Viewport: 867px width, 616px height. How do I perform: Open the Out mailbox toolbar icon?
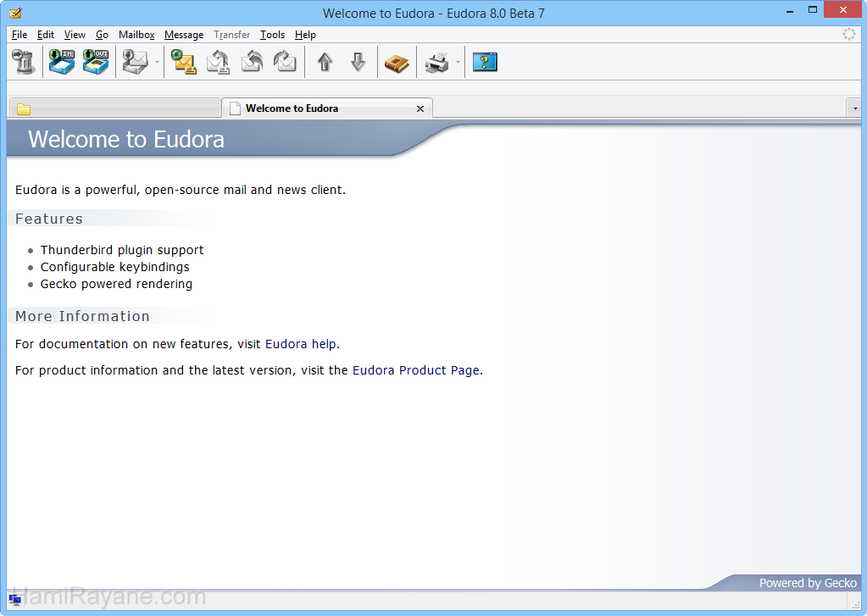coord(96,62)
